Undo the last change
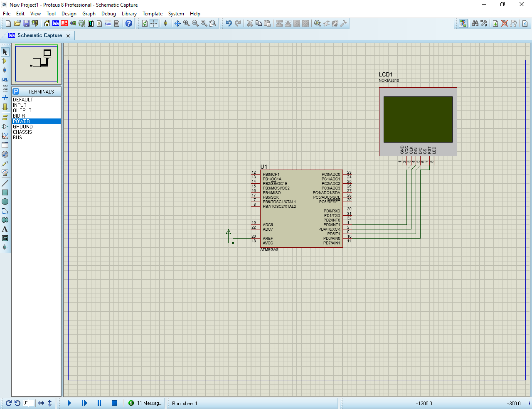Image resolution: width=532 pixels, height=409 pixels. [229, 23]
